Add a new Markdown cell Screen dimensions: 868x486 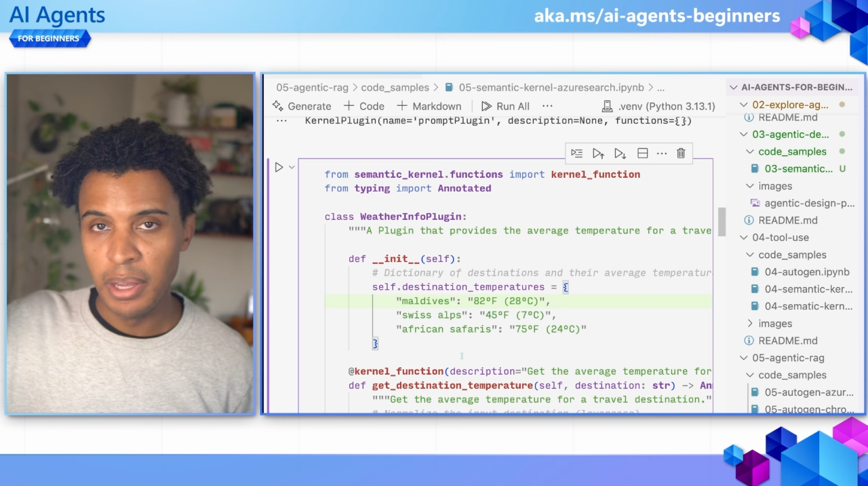coord(429,106)
